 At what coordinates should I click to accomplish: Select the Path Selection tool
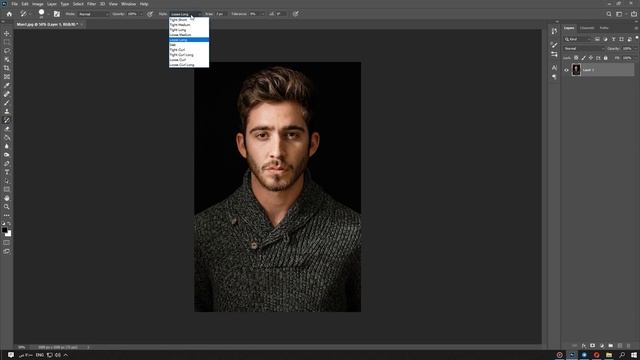7,181
